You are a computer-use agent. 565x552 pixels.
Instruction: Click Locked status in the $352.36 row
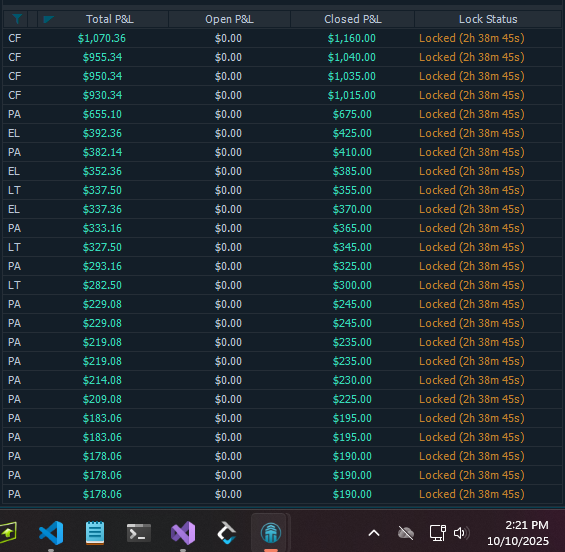[x=471, y=171]
